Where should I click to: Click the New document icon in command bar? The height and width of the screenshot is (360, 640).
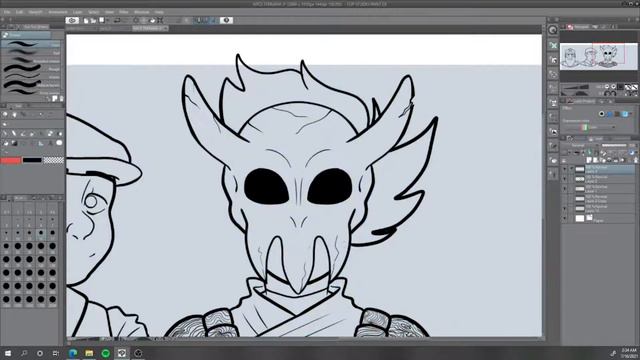tap(86, 20)
